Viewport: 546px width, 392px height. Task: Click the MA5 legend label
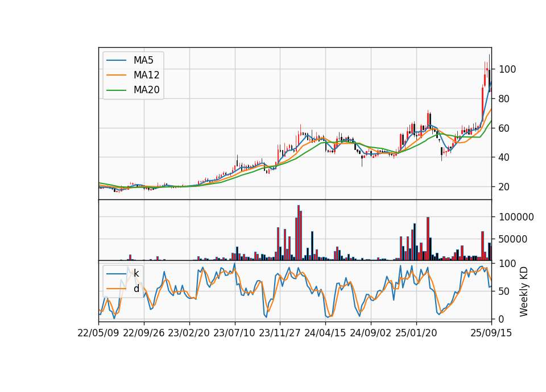click(143, 60)
